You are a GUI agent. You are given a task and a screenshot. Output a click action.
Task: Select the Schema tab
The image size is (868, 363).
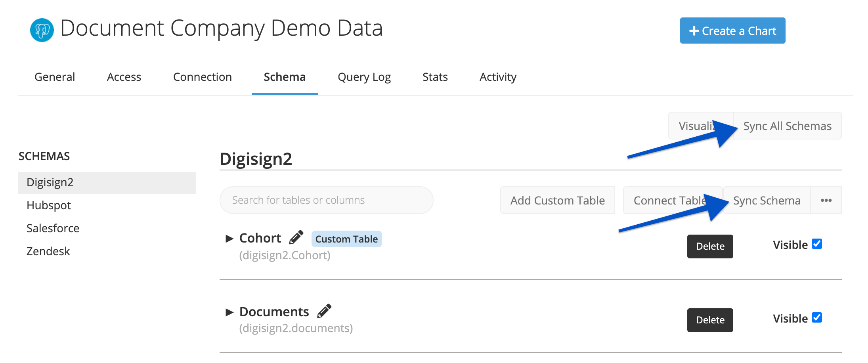click(285, 77)
